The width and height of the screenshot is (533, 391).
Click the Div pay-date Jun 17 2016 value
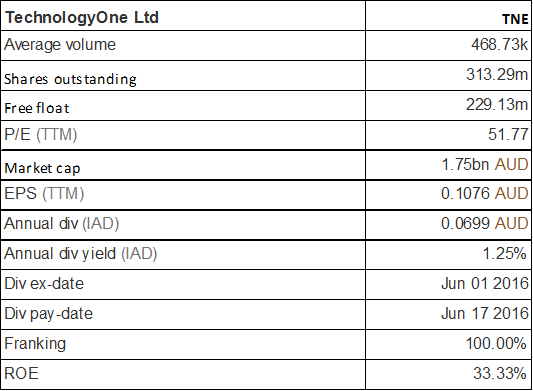click(485, 313)
